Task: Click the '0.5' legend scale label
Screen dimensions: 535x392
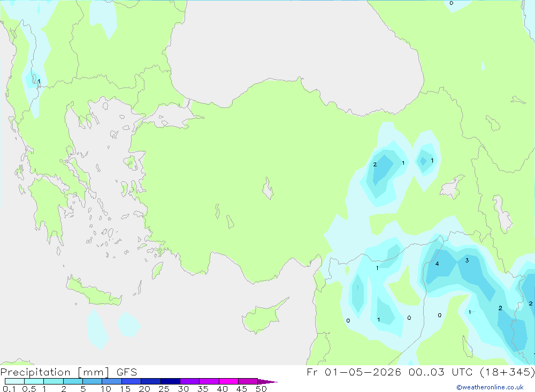Action: pyautogui.click(x=29, y=389)
